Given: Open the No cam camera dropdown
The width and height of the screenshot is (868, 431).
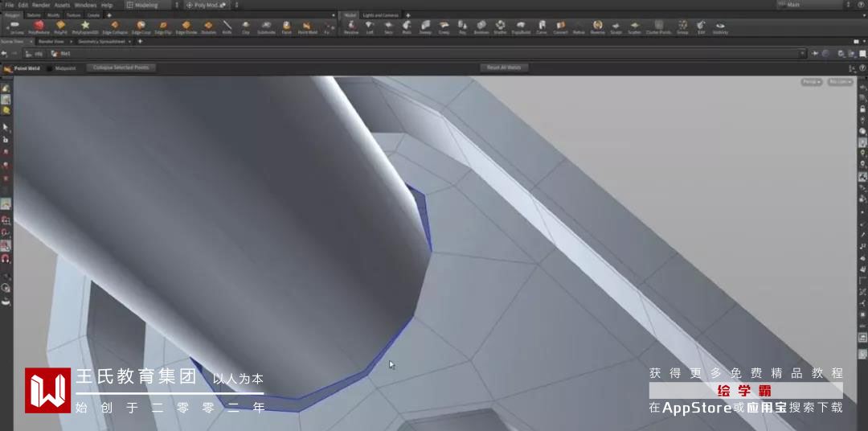Looking at the screenshot, I should pyautogui.click(x=840, y=82).
